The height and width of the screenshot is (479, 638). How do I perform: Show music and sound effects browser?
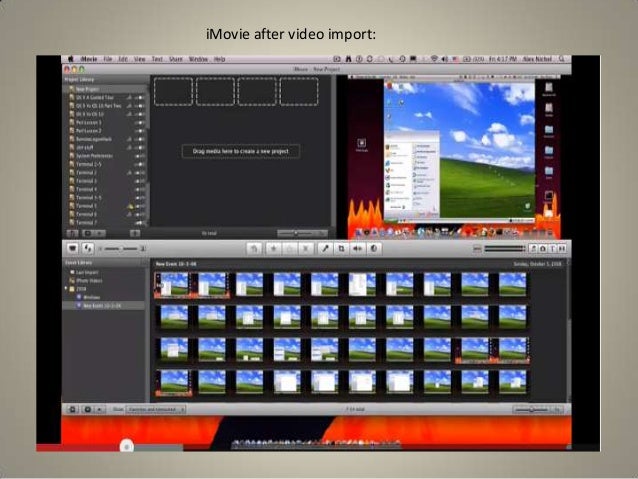tap(533, 248)
